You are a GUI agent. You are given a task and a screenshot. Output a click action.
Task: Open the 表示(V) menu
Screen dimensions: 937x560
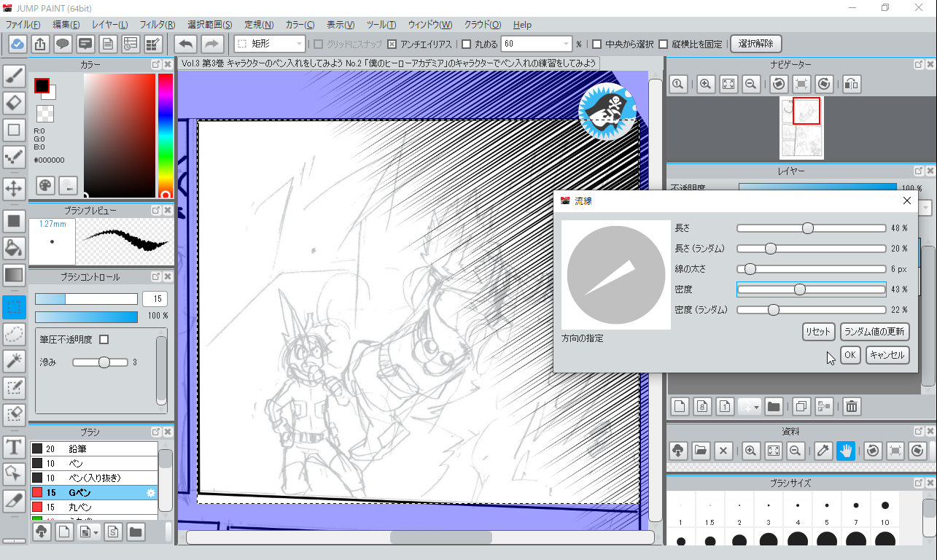[x=341, y=25]
